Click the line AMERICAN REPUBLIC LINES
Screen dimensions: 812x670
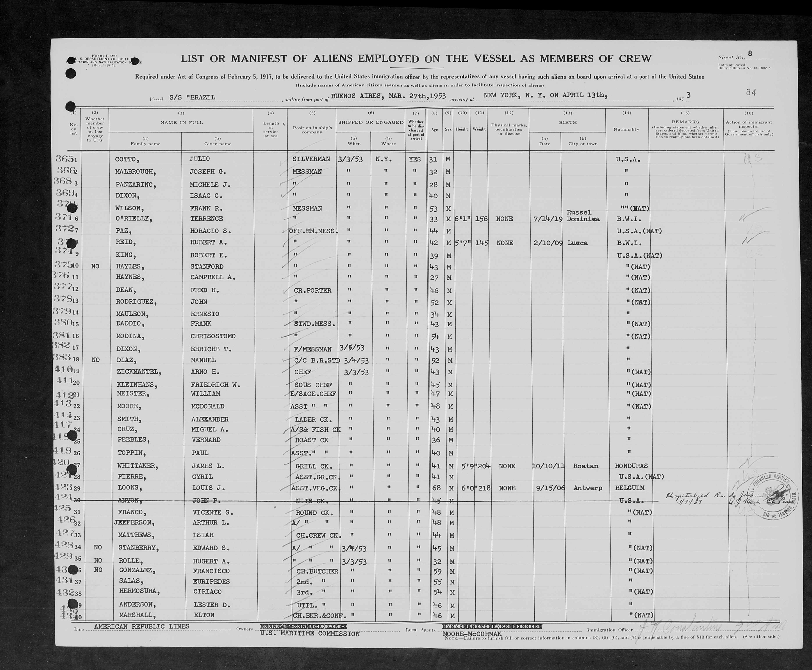pyautogui.click(x=142, y=626)
